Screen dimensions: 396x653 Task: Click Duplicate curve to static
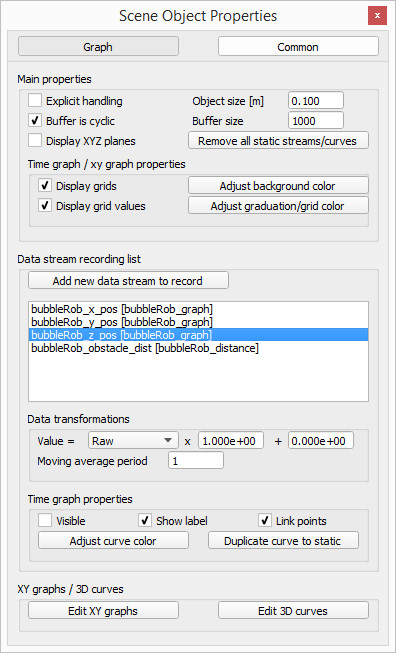283,541
